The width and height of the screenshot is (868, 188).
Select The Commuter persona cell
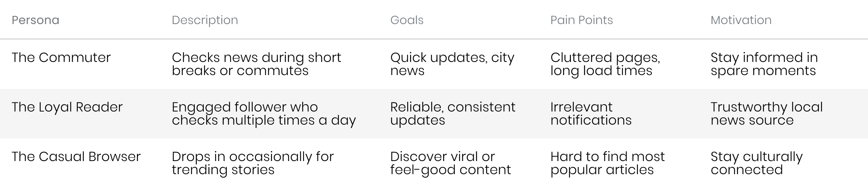pyautogui.click(x=61, y=57)
